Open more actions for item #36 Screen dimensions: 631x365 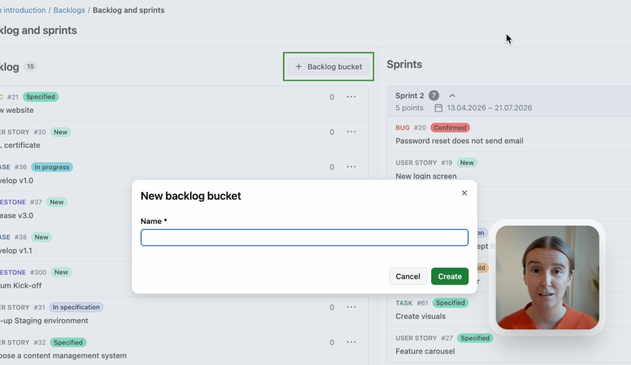coord(351,167)
